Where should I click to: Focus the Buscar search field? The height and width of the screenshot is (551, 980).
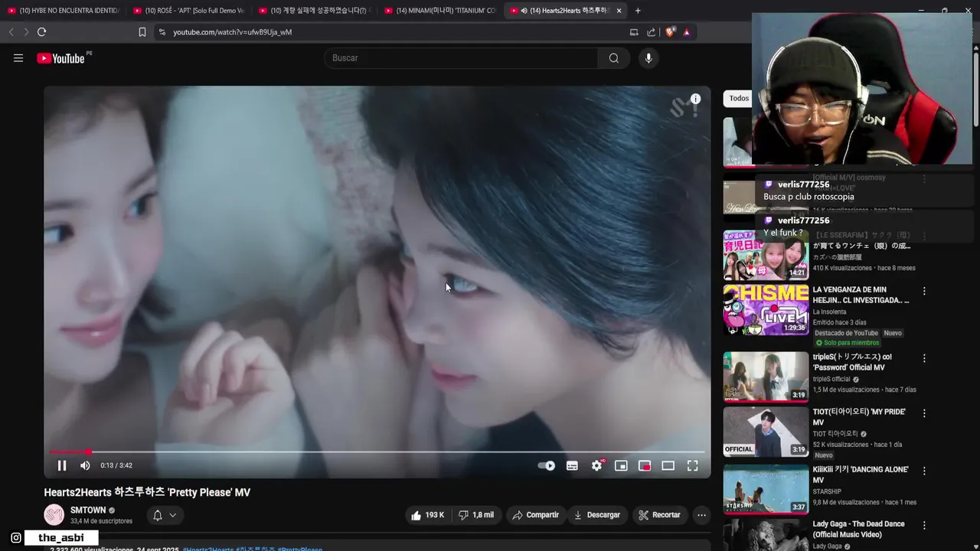pyautogui.click(x=461, y=58)
